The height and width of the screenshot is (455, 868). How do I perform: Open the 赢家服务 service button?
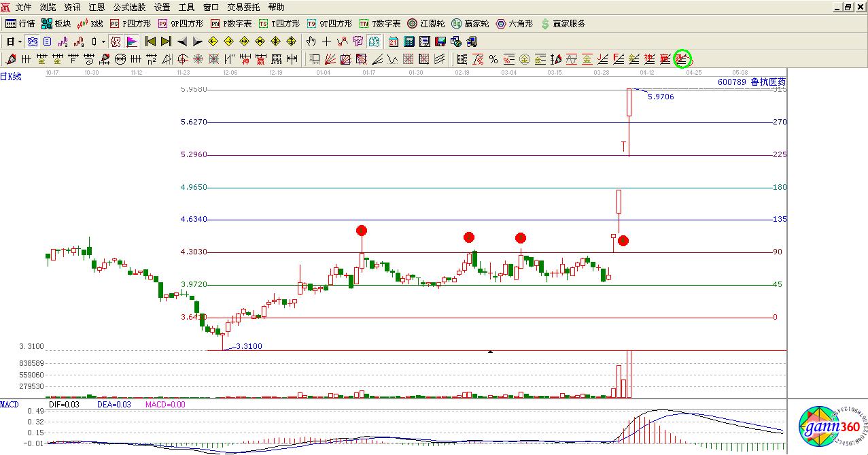pyautogui.click(x=563, y=24)
